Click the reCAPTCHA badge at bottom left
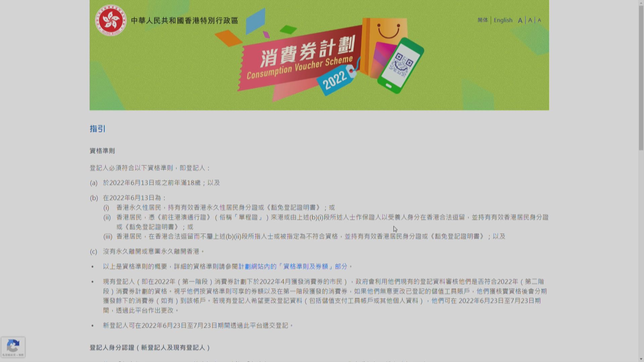This screenshot has height=362, width=644. (x=13, y=347)
